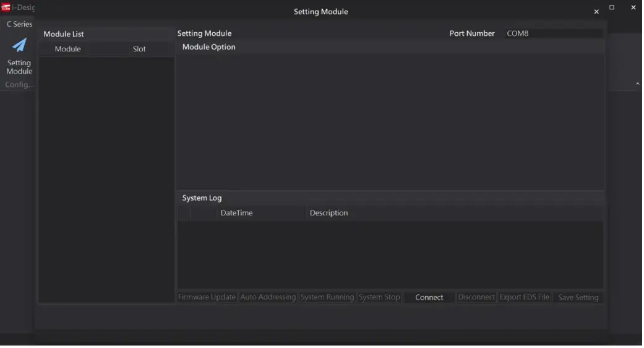Click the Disconnect button

(476, 297)
